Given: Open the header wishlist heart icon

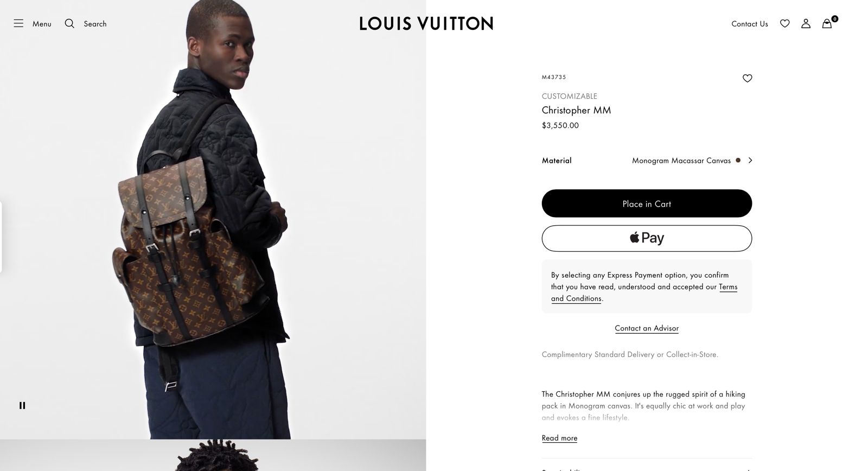Looking at the screenshot, I should [x=784, y=23].
